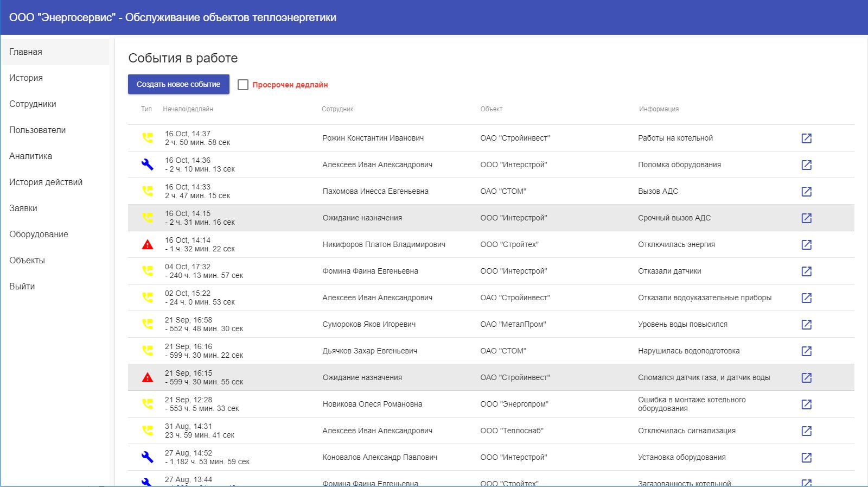Viewport: 868px width, 487px height.
Task: Click the phone icon of Срочный вызов АДС row
Action: (x=148, y=218)
